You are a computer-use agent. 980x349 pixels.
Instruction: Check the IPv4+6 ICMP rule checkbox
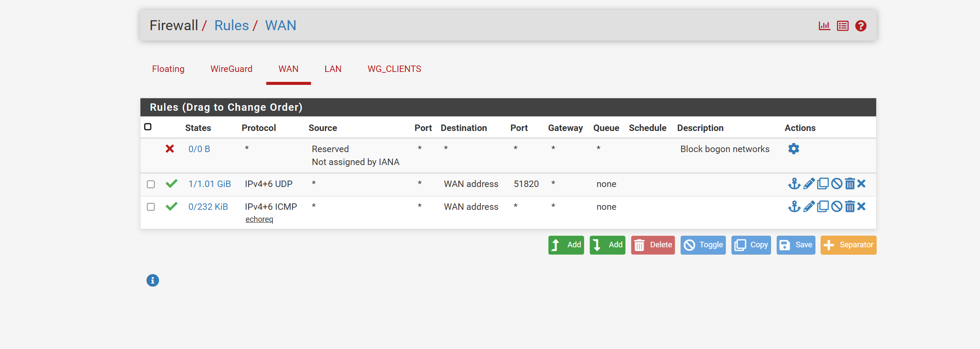pos(151,207)
